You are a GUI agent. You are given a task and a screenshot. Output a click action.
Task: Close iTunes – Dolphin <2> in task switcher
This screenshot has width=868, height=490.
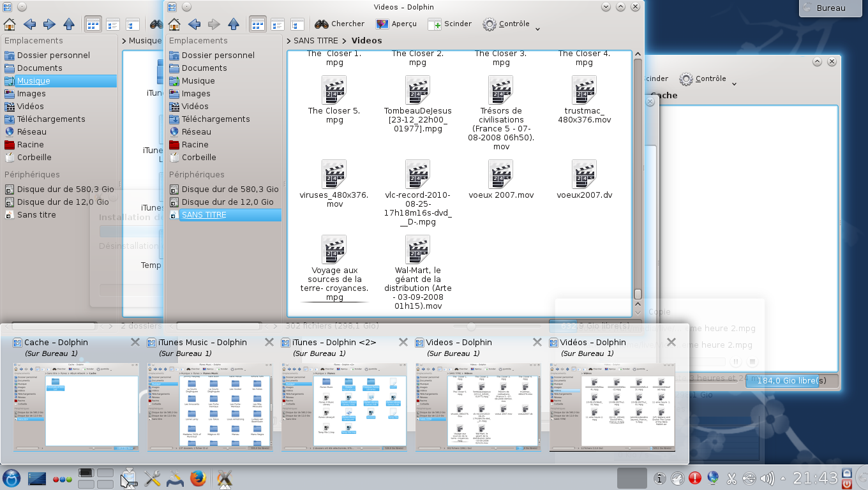click(x=403, y=343)
